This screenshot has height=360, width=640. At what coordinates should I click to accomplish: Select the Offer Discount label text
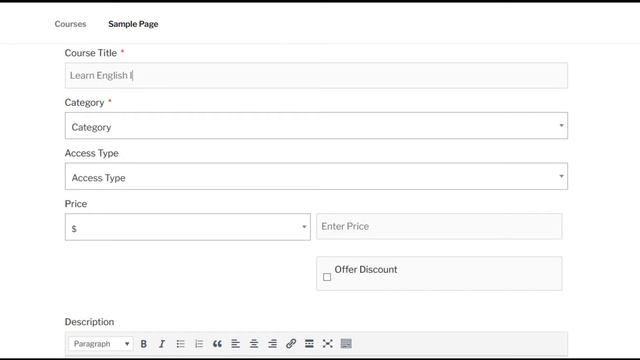pos(366,269)
